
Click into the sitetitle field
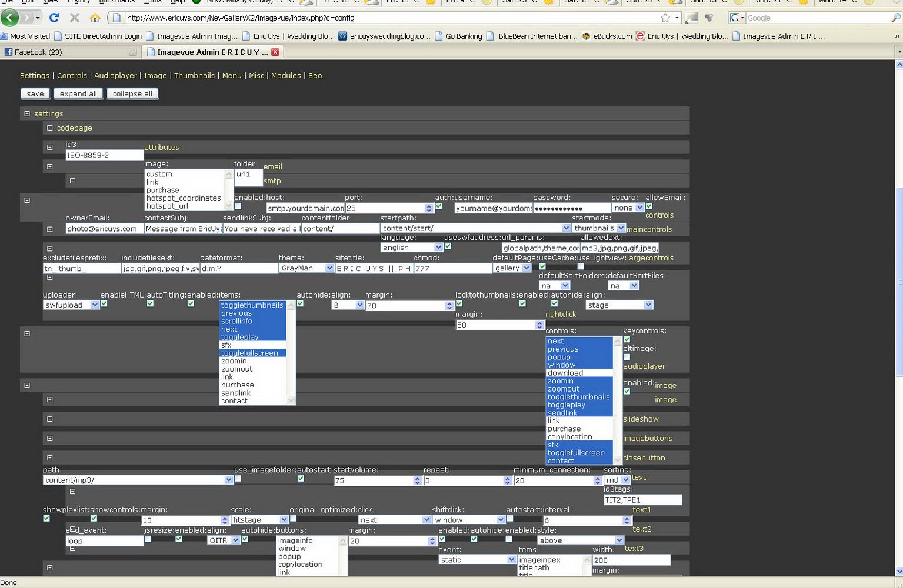coord(374,268)
